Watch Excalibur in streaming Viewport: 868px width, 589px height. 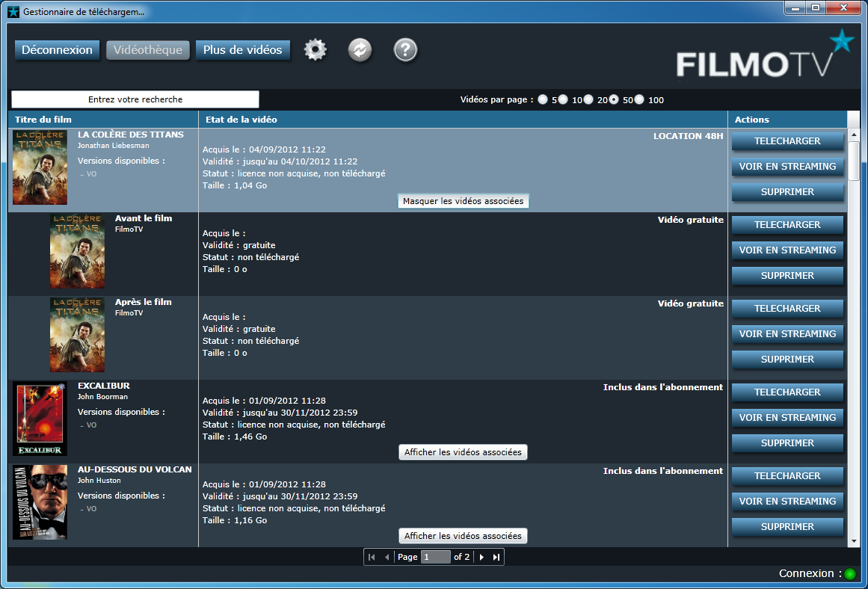788,417
